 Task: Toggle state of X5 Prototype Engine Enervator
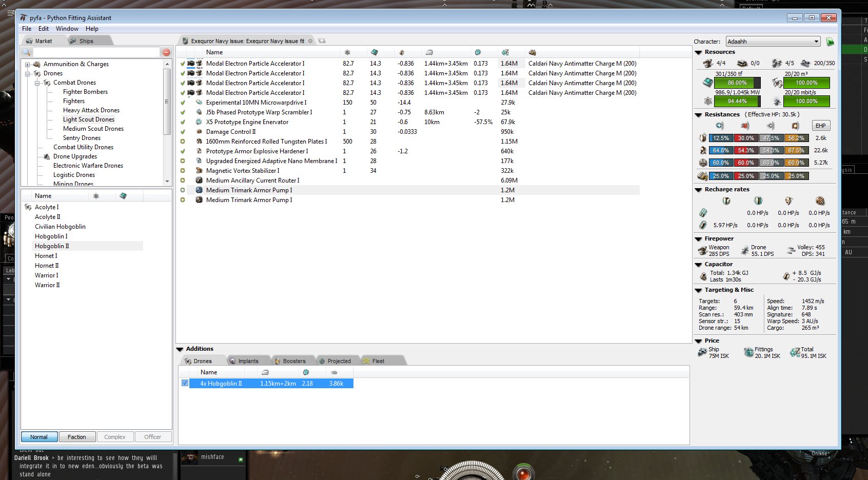point(183,122)
